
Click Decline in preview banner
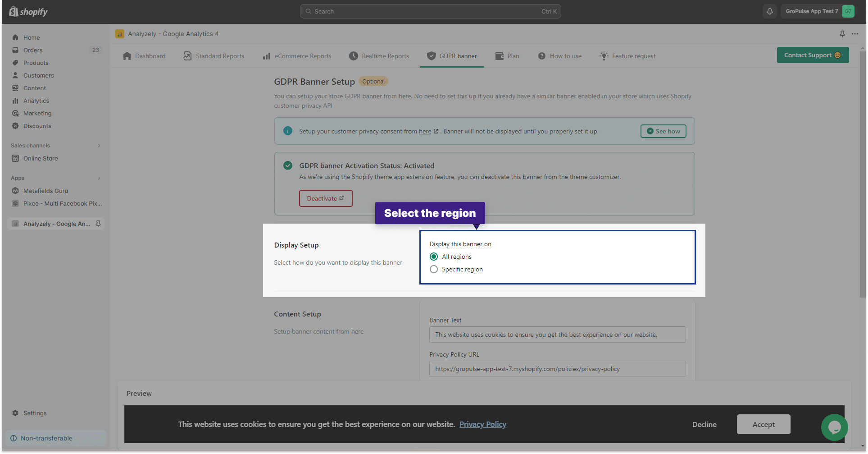pos(704,424)
